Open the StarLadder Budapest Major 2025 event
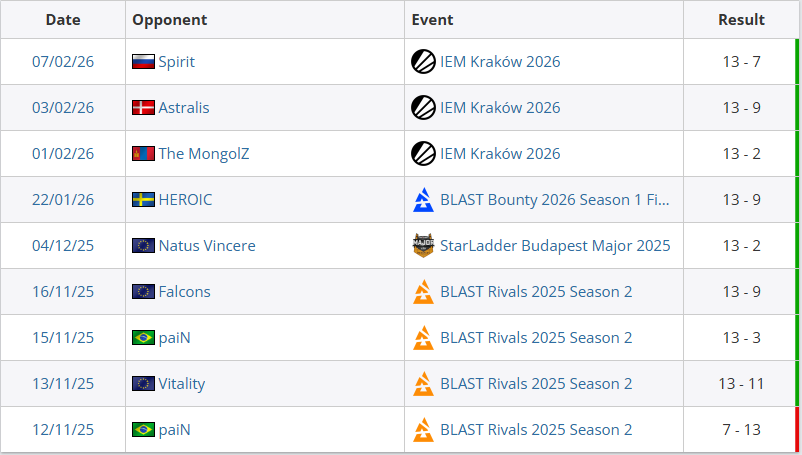 [555, 246]
